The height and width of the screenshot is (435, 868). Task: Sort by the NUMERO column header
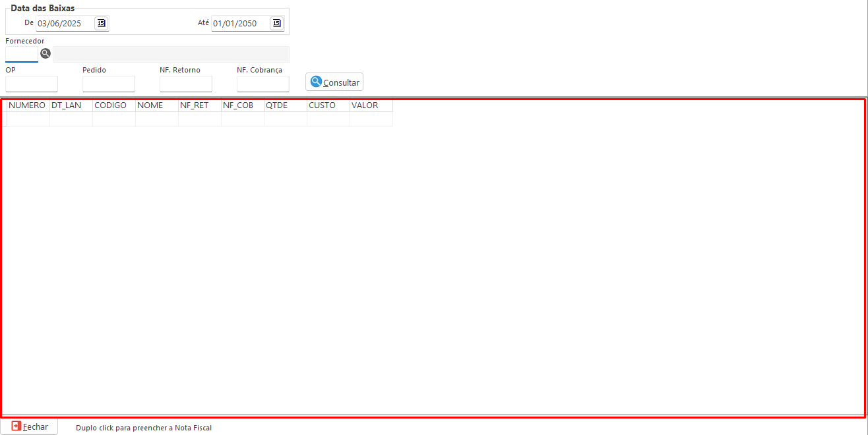28,105
